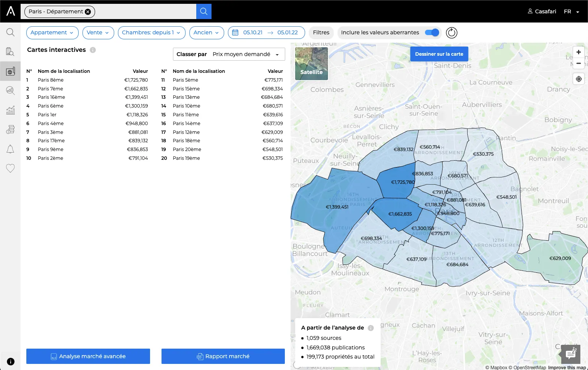Click the blue search magnifier button
The image size is (588, 370).
pyautogui.click(x=204, y=11)
